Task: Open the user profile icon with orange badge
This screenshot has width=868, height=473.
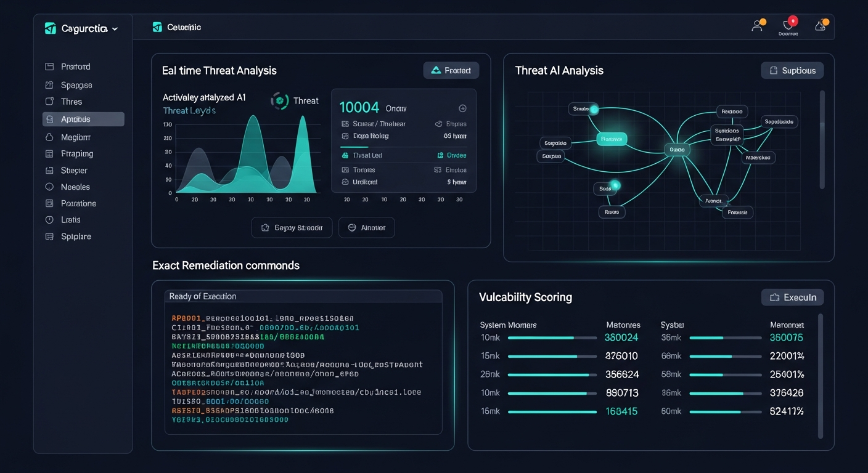Action: 758,25
